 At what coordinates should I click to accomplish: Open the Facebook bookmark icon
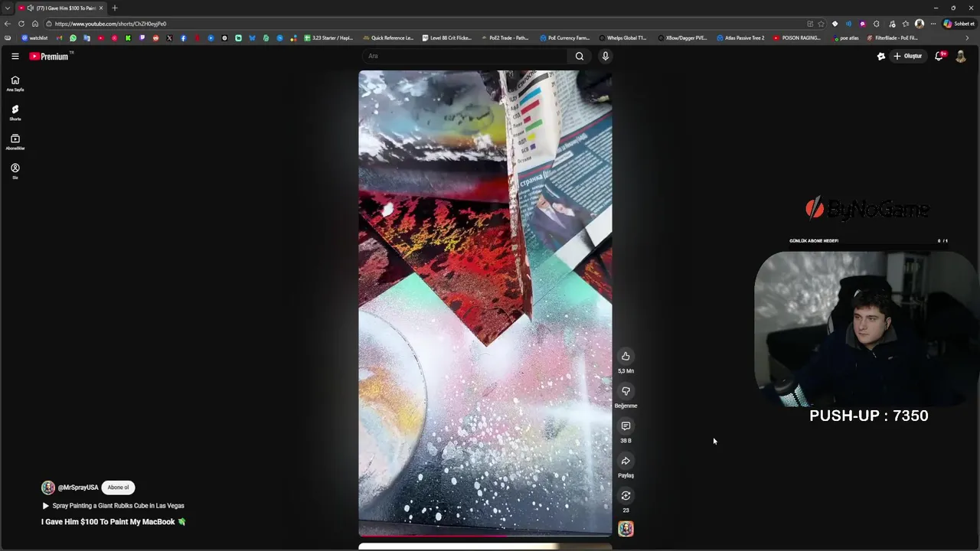pos(183,37)
